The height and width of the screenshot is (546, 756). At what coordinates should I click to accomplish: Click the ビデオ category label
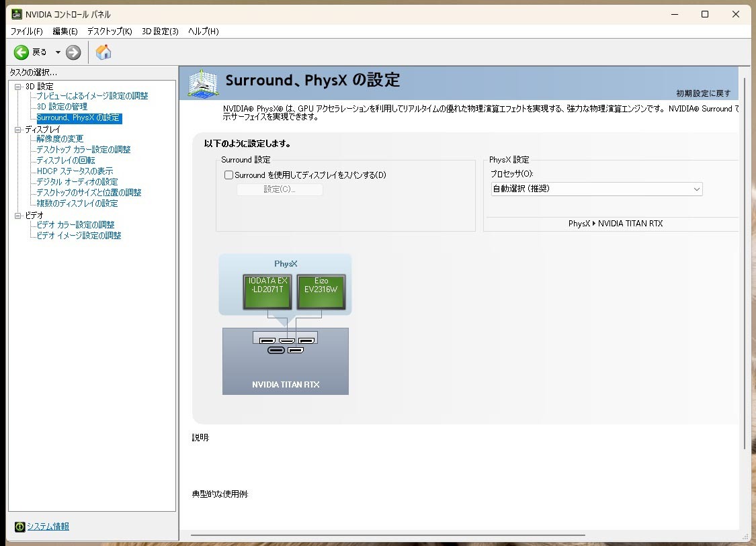point(34,216)
